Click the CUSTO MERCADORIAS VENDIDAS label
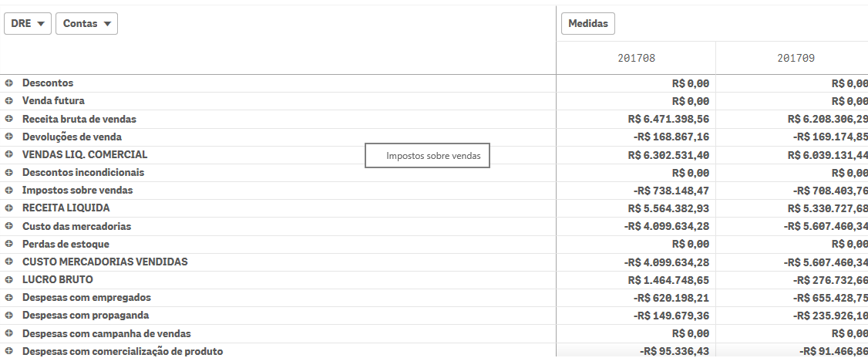This screenshot has height=358, width=868. click(105, 262)
